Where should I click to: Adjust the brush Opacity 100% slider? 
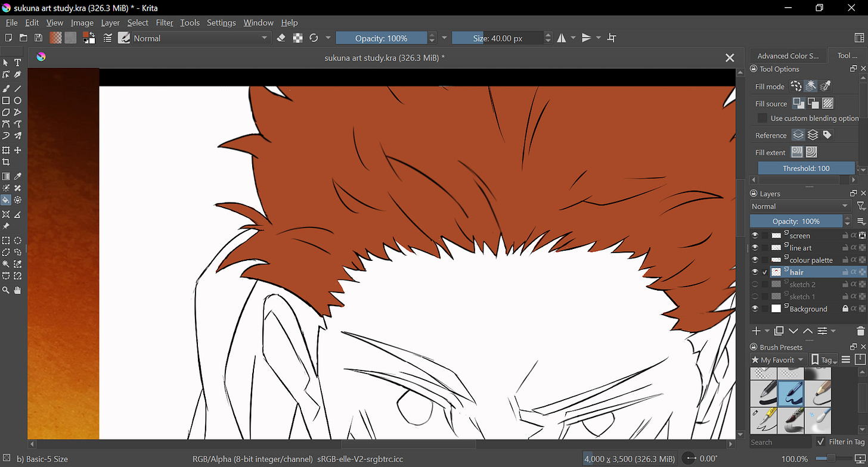[381, 38]
